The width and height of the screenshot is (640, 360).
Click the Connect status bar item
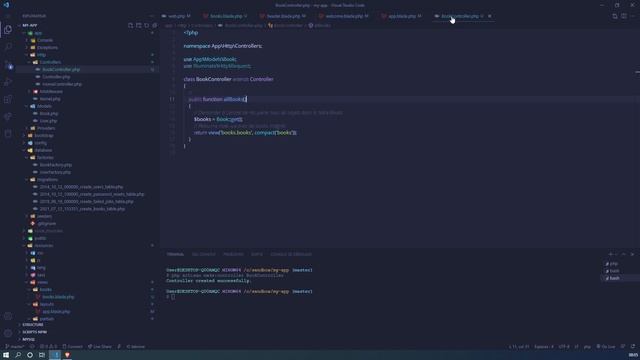tap(72, 347)
